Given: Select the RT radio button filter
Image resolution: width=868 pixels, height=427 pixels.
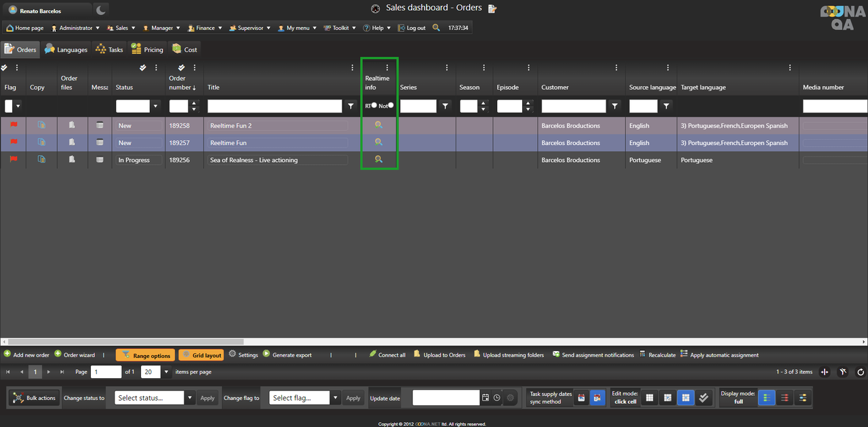Looking at the screenshot, I should coord(374,105).
